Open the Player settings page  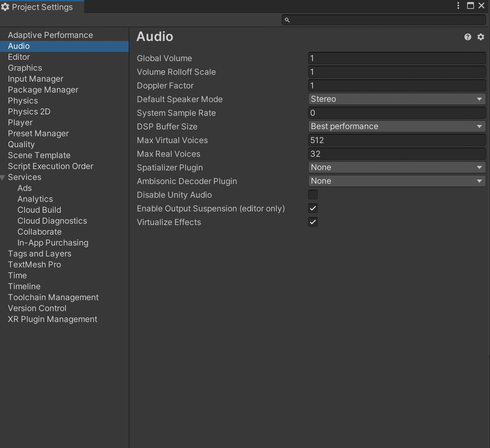point(20,122)
